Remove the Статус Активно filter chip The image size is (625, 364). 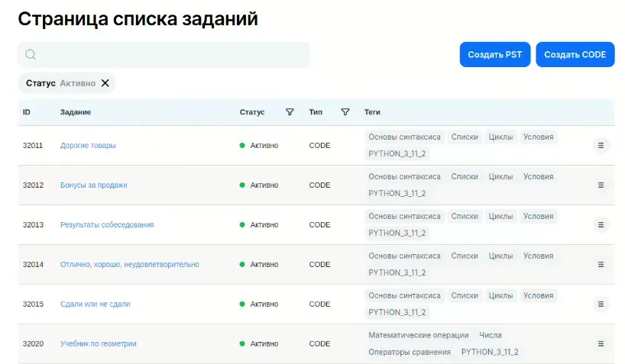[x=105, y=83]
